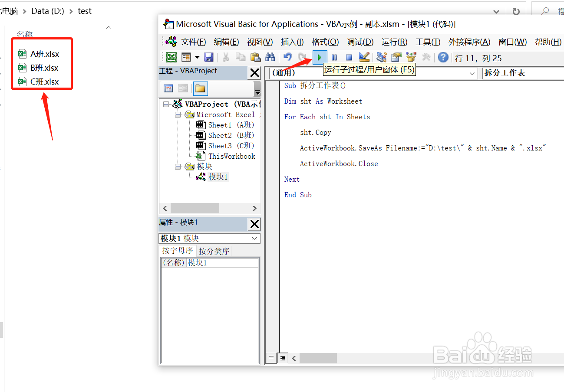Save the VBA project with the disk icon
The height and width of the screenshot is (392, 564).
(x=208, y=57)
